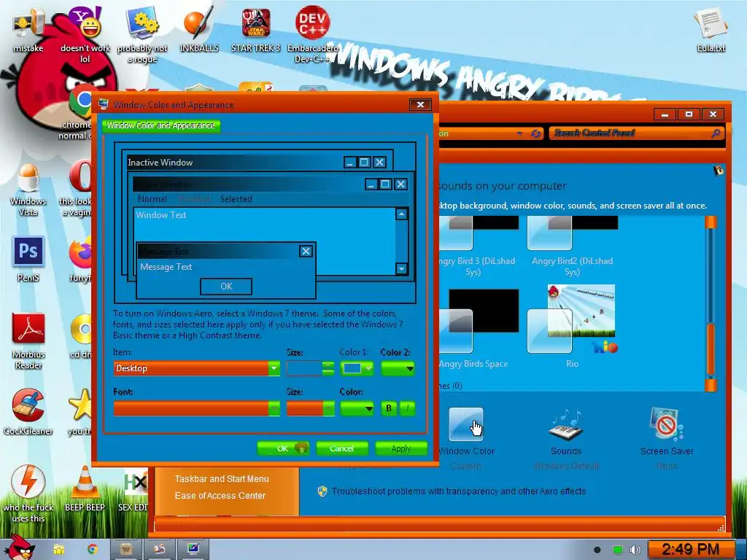The image size is (747, 560).
Task: Open Ease of Access Center link
Action: [x=220, y=495]
